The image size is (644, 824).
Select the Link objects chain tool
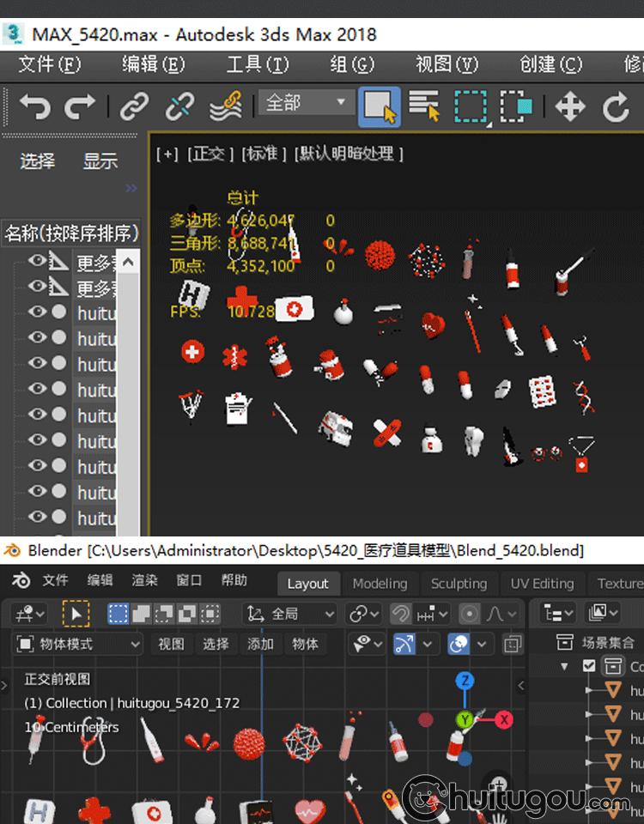tap(134, 106)
